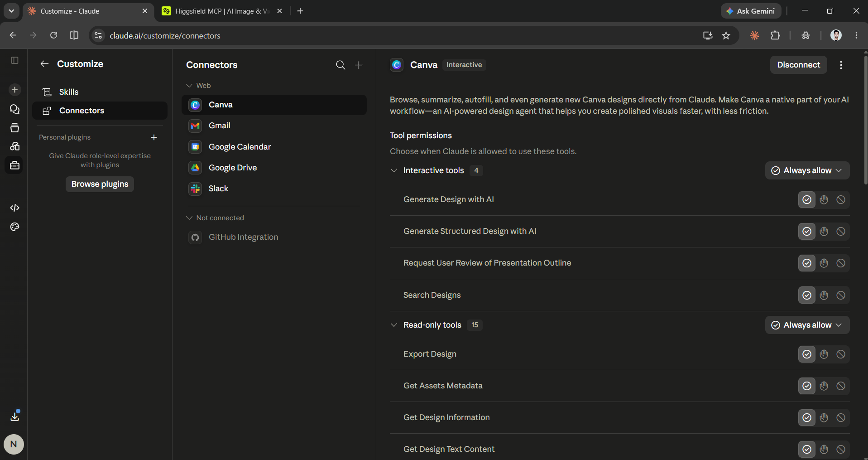
Task: Close the Higgsfield MCP tab
Action: pos(280,11)
